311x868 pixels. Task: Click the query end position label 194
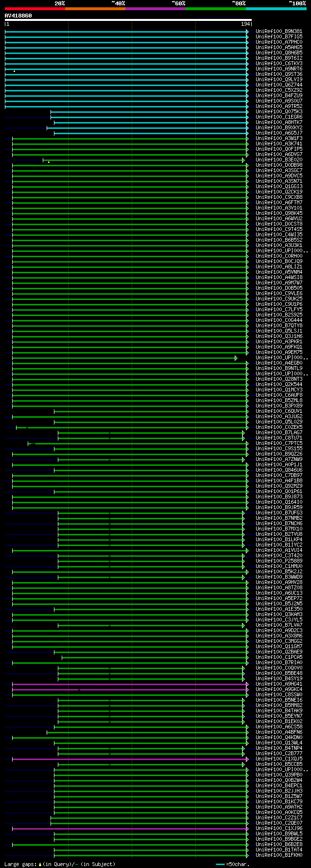245,24
